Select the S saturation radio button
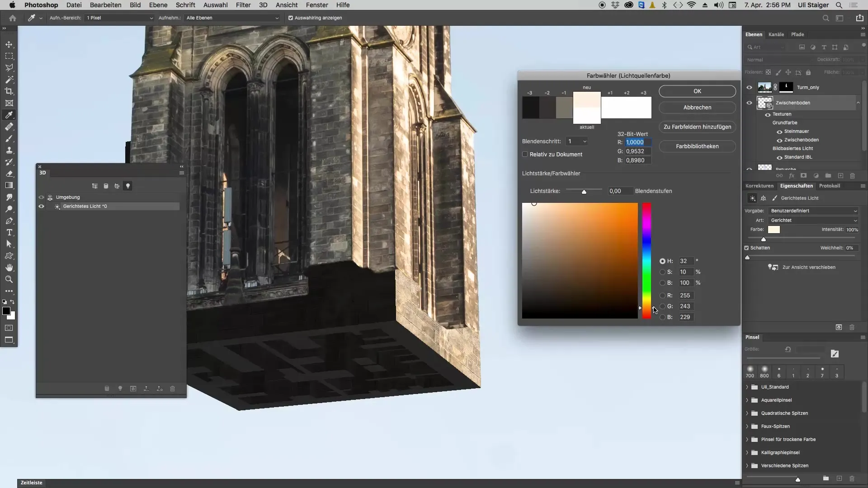Image resolution: width=868 pixels, height=488 pixels. pos(662,272)
